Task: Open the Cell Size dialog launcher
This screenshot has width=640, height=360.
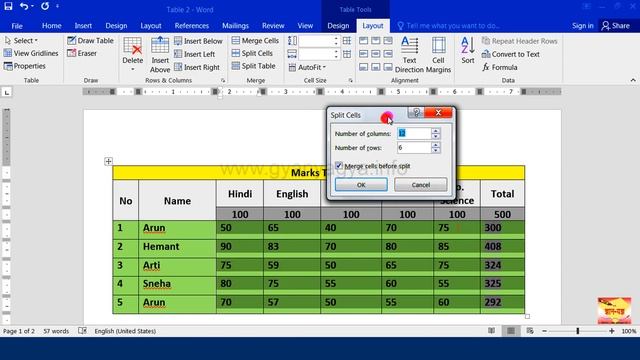Action: coord(350,80)
